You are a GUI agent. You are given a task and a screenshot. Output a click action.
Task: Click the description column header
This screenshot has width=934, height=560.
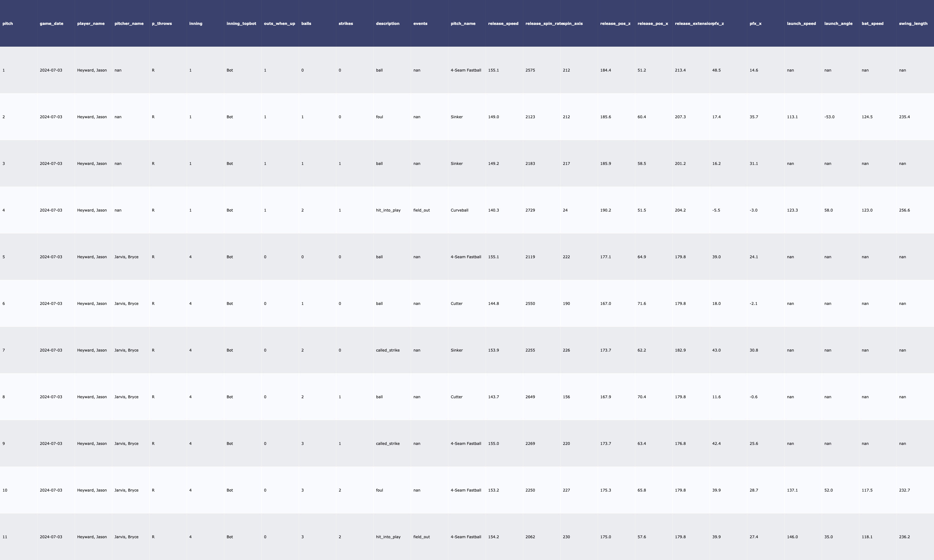[x=387, y=23]
